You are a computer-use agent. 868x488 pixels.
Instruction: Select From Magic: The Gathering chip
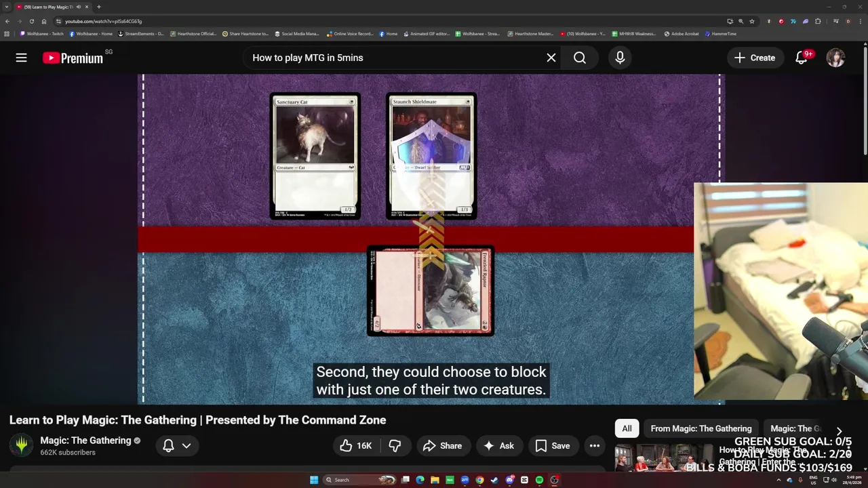coord(701,428)
